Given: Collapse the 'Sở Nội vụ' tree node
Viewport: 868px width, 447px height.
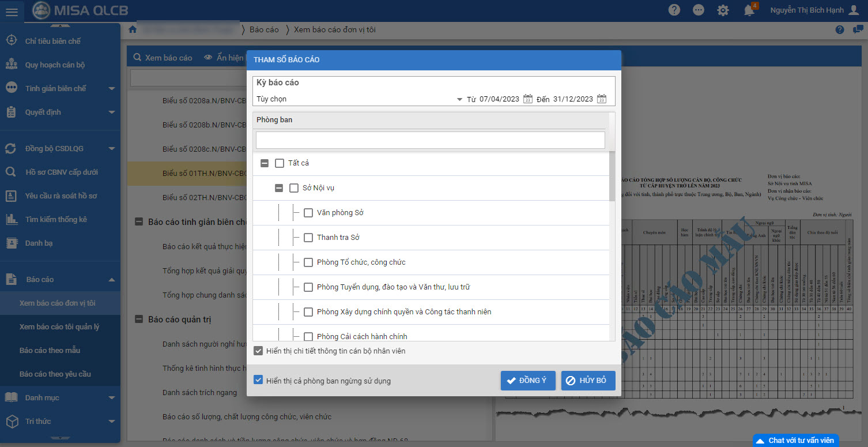Looking at the screenshot, I should pyautogui.click(x=279, y=188).
